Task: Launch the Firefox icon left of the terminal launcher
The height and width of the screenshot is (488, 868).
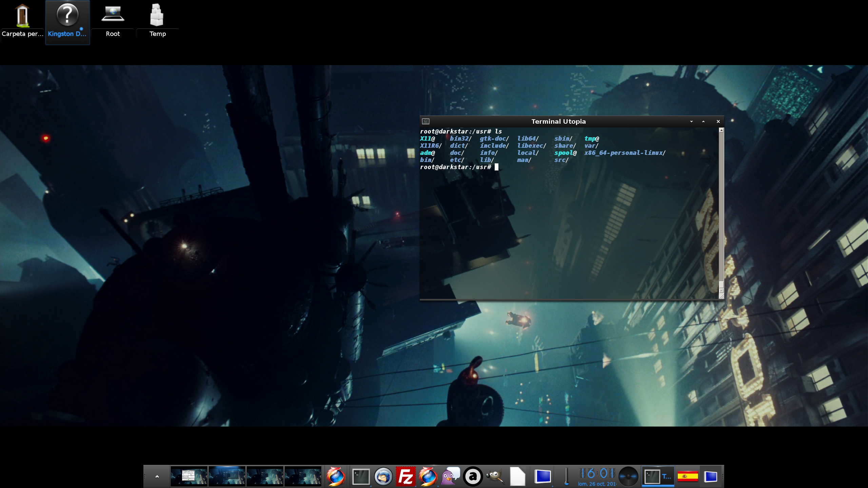Action: coord(336,476)
